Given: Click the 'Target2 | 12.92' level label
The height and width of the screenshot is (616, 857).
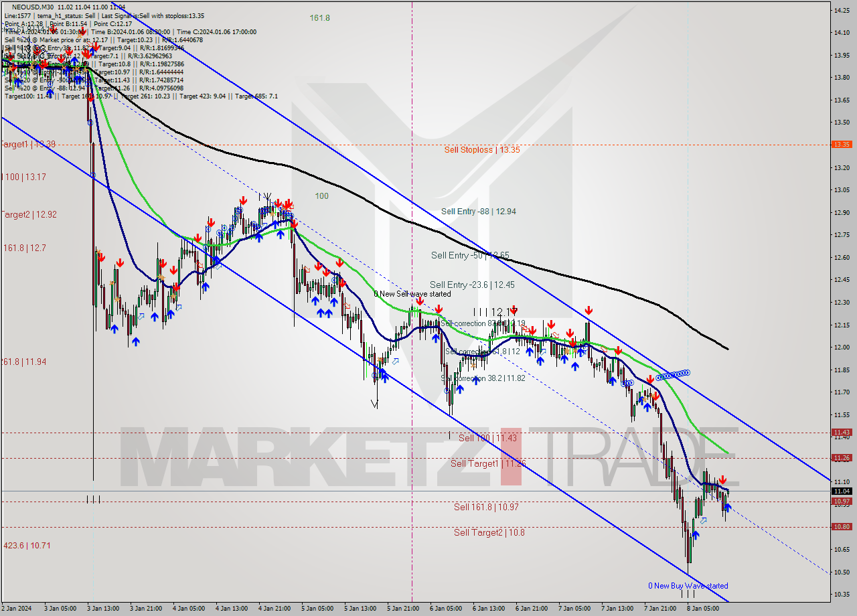Looking at the screenshot, I should click(29, 215).
